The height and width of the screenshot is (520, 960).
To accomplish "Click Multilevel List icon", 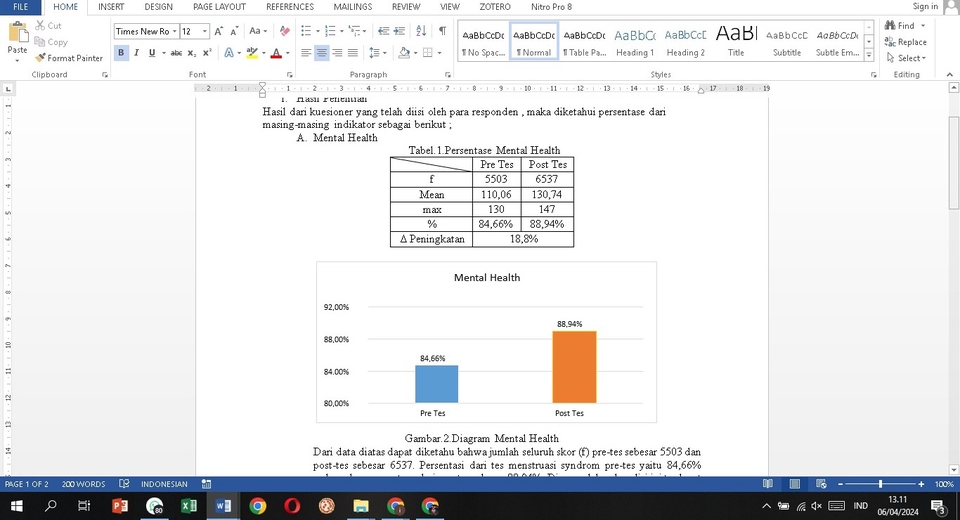I will pyautogui.click(x=354, y=31).
